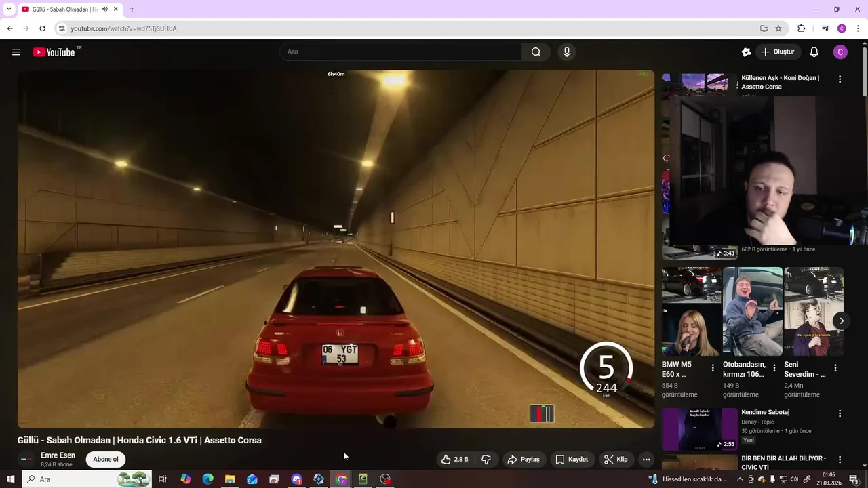Image resolution: width=868 pixels, height=488 pixels.
Task: Click the Paylaş share button
Action: [x=524, y=460]
